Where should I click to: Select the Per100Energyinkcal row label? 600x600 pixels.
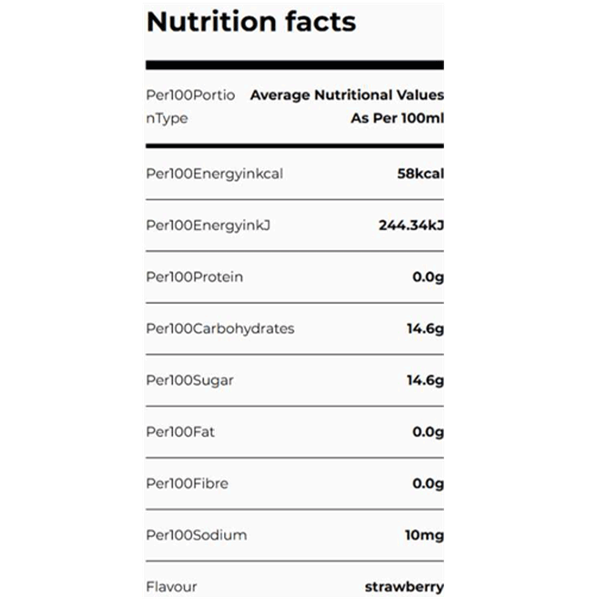(214, 174)
